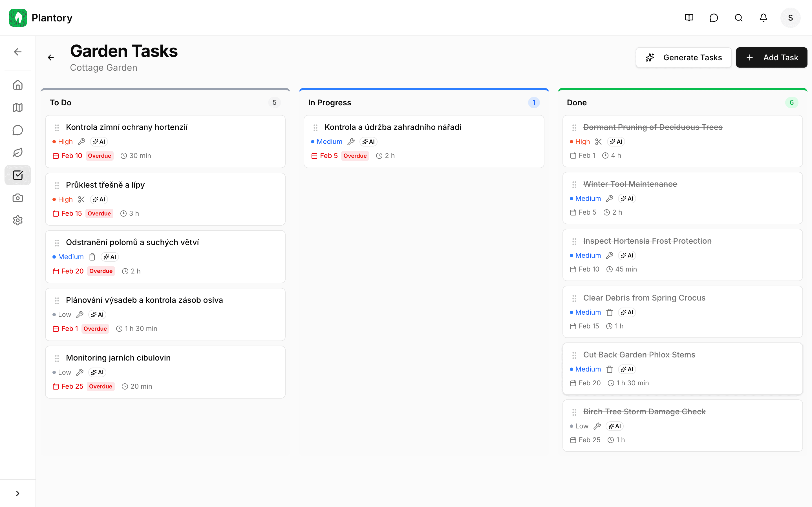The width and height of the screenshot is (812, 507).
Task: Expand the collapsed sidebar with the bottom chevron
Action: 17,493
